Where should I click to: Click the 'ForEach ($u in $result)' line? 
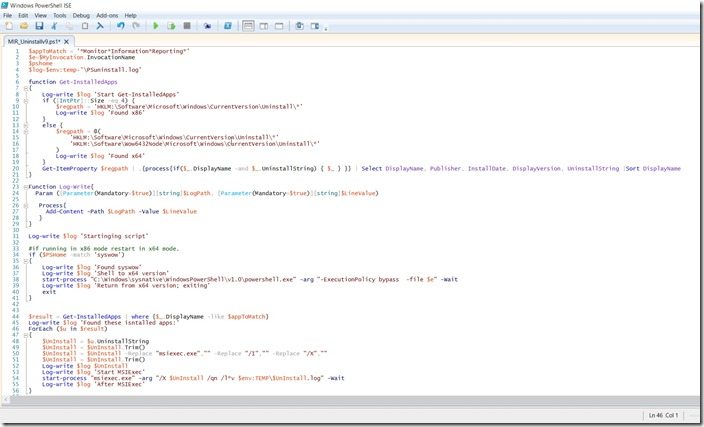pos(68,329)
